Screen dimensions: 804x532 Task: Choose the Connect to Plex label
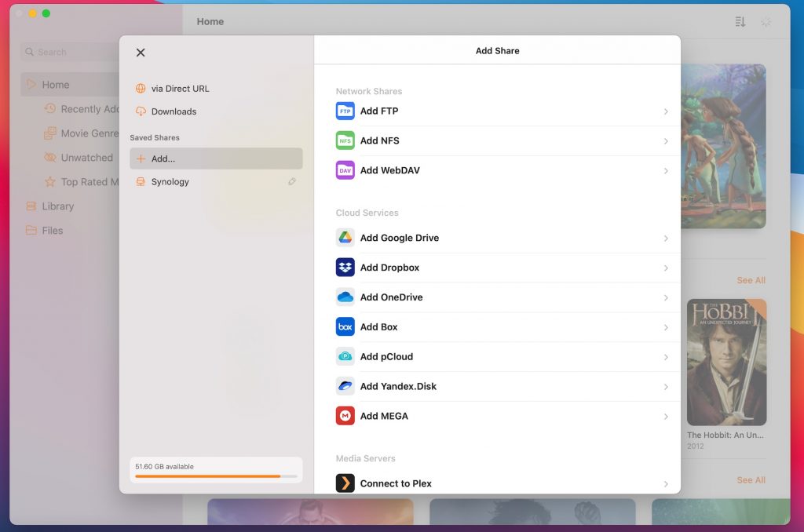pos(396,483)
